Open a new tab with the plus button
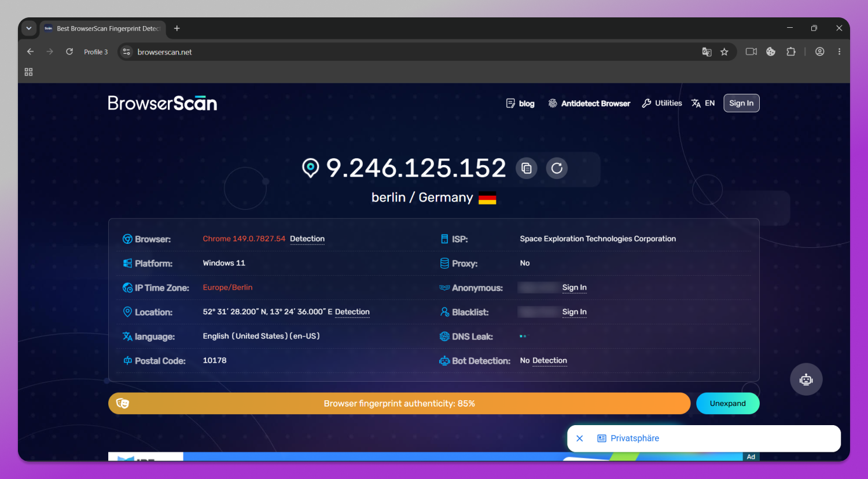The height and width of the screenshot is (479, 868). 177,28
